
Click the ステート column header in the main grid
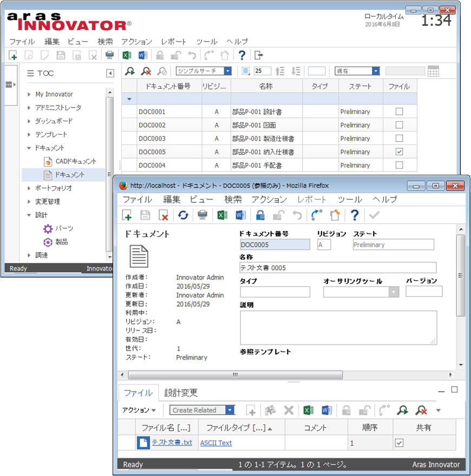tap(361, 86)
